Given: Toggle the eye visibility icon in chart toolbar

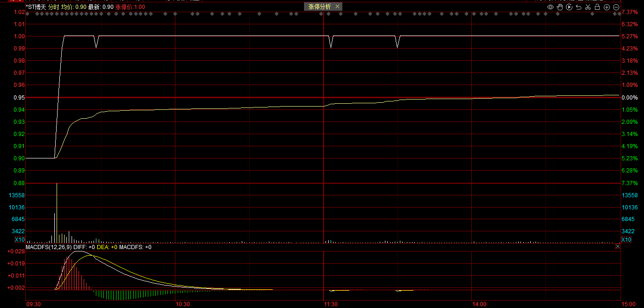Looking at the screenshot, I should click(x=550, y=7).
